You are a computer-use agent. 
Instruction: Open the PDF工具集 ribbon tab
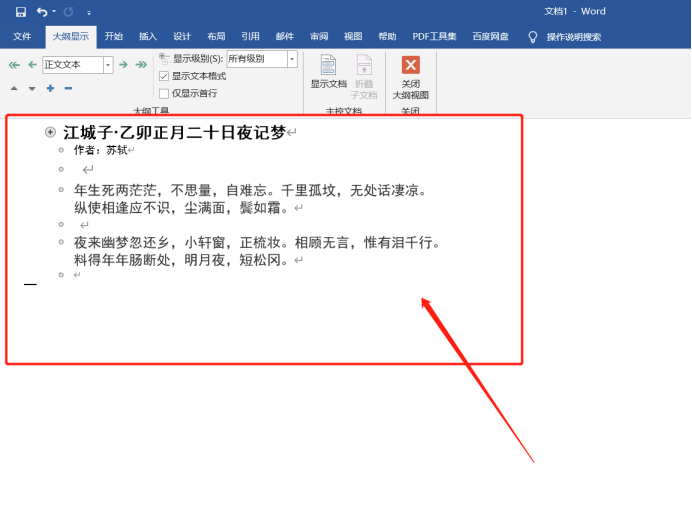[x=434, y=36]
